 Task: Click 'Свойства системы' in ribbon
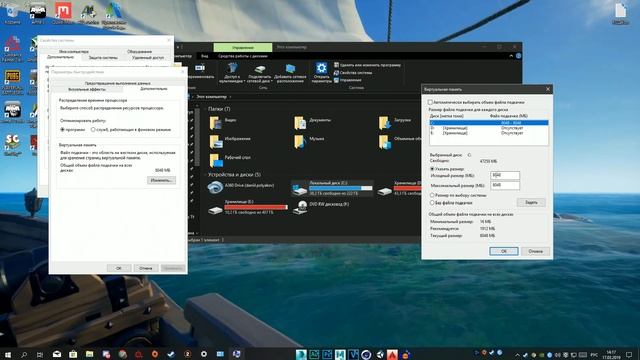click(x=353, y=73)
